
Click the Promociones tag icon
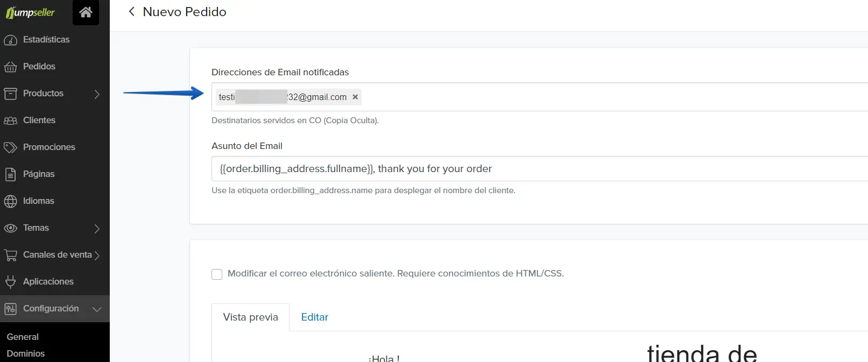tap(10, 147)
